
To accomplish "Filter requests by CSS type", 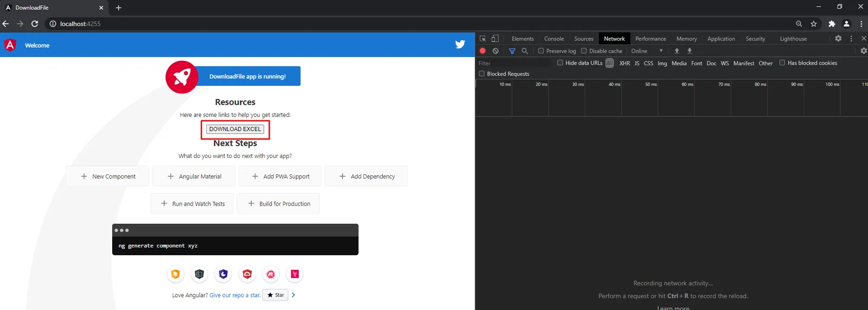I will [x=648, y=63].
